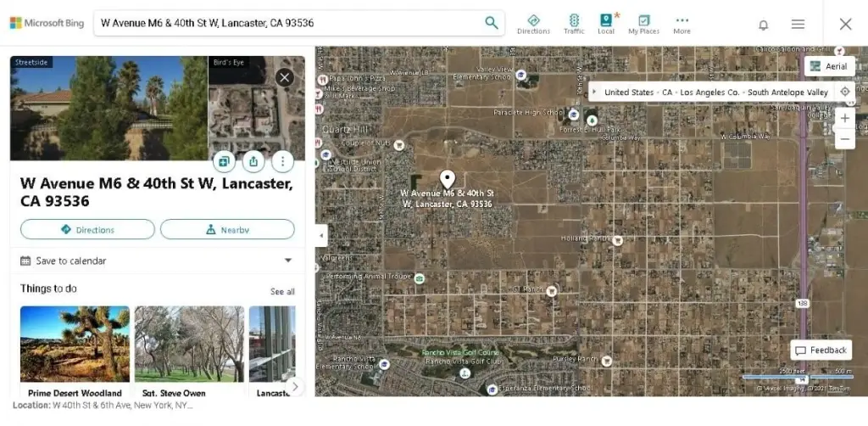Click the search magnifier icon

(x=491, y=23)
